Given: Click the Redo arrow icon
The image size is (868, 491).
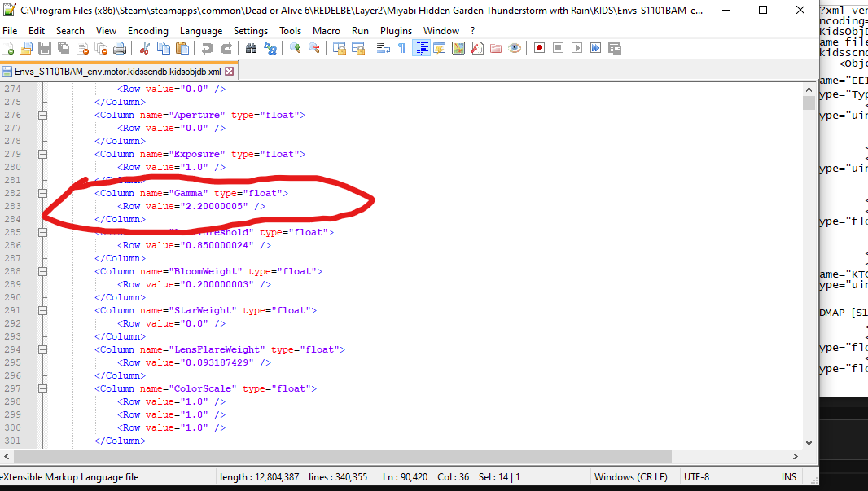Looking at the screenshot, I should click(226, 49).
